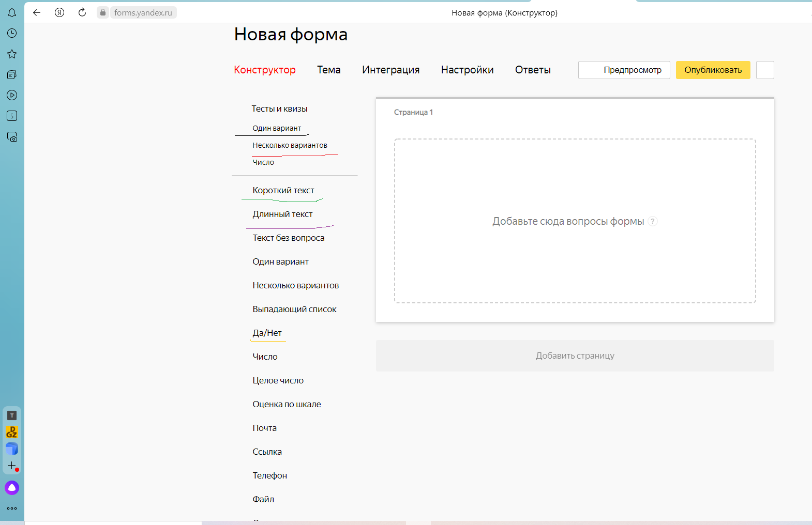Screen dimensions: 812x525
Task: Add a Телефон field
Action: (x=269, y=475)
